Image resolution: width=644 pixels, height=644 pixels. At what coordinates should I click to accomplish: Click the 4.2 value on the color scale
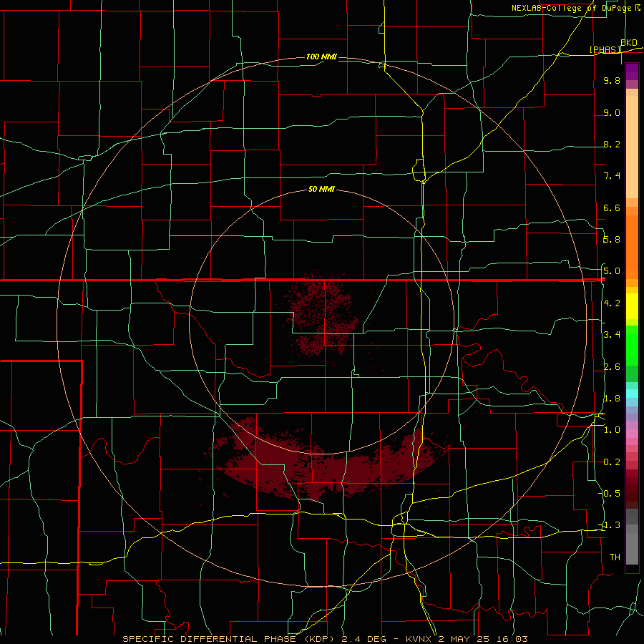tap(612, 303)
